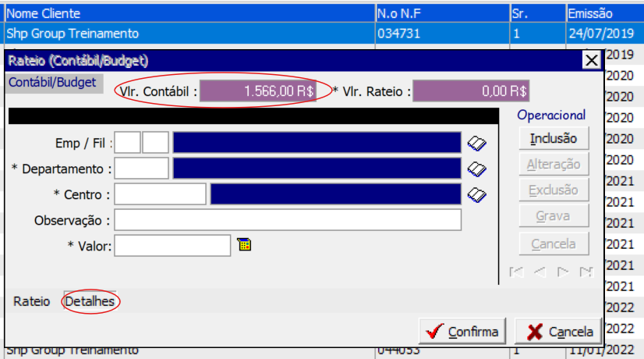Close the Rateio (Contábil/Budget) dialog

(592, 60)
